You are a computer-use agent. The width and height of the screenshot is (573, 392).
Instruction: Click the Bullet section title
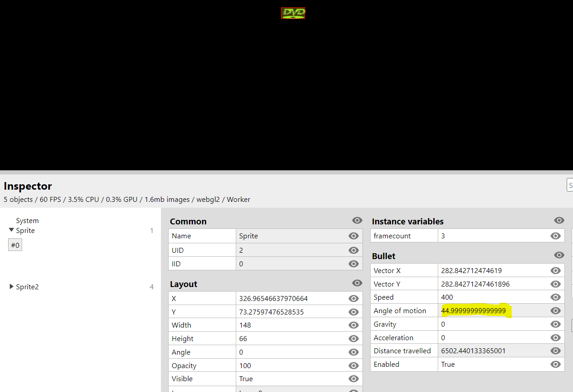pyautogui.click(x=384, y=256)
